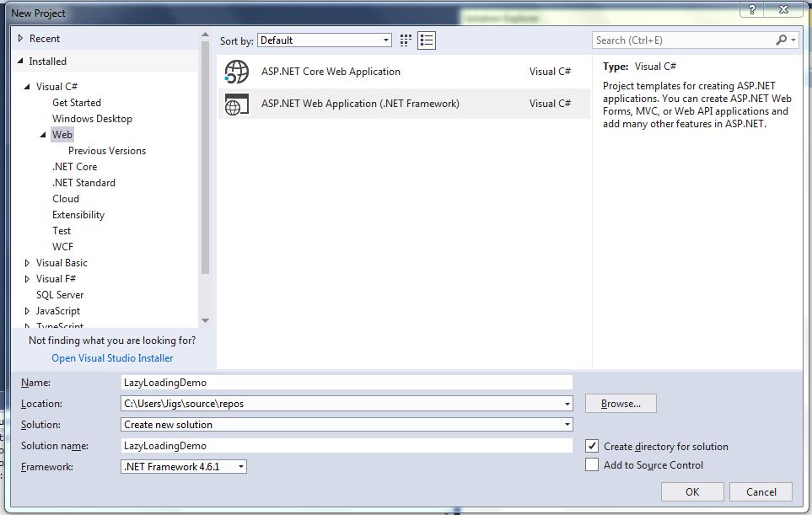The image size is (812, 515).
Task: Click the category tree scrollbar thumb
Action: (205, 157)
